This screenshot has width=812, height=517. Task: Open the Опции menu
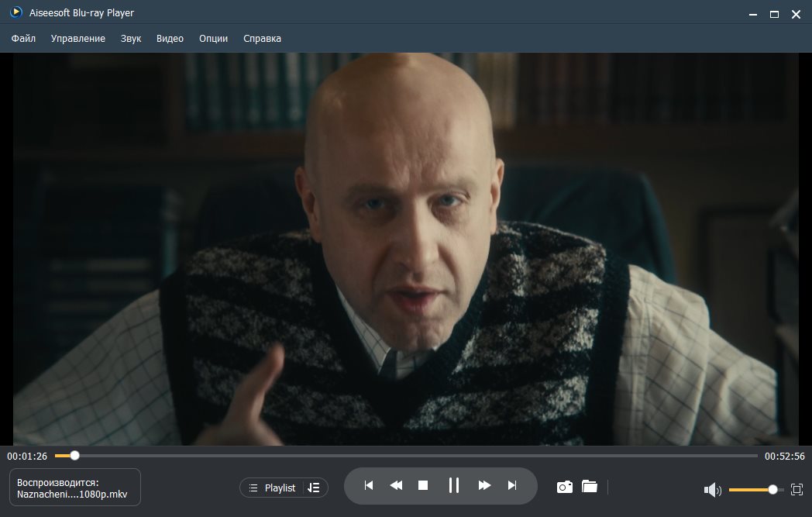point(213,38)
